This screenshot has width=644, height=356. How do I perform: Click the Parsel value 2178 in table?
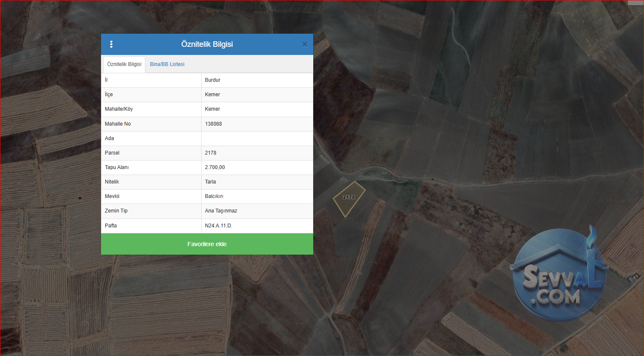click(x=211, y=153)
